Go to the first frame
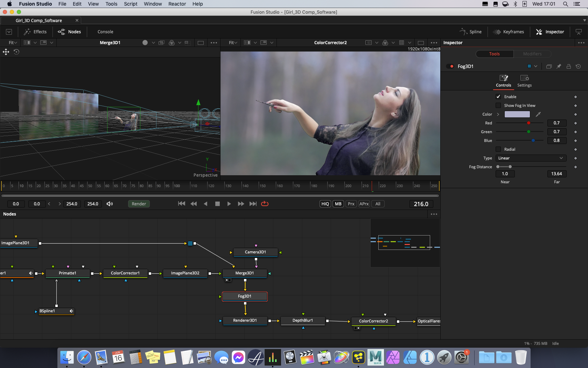This screenshot has height=368, width=588. click(182, 204)
